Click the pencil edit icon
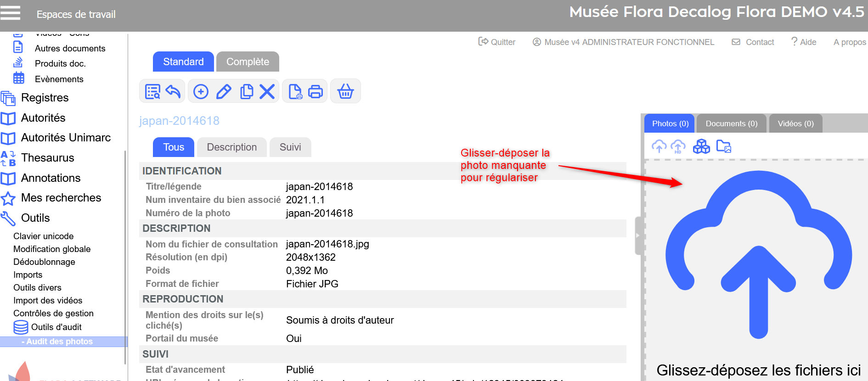 pos(224,92)
